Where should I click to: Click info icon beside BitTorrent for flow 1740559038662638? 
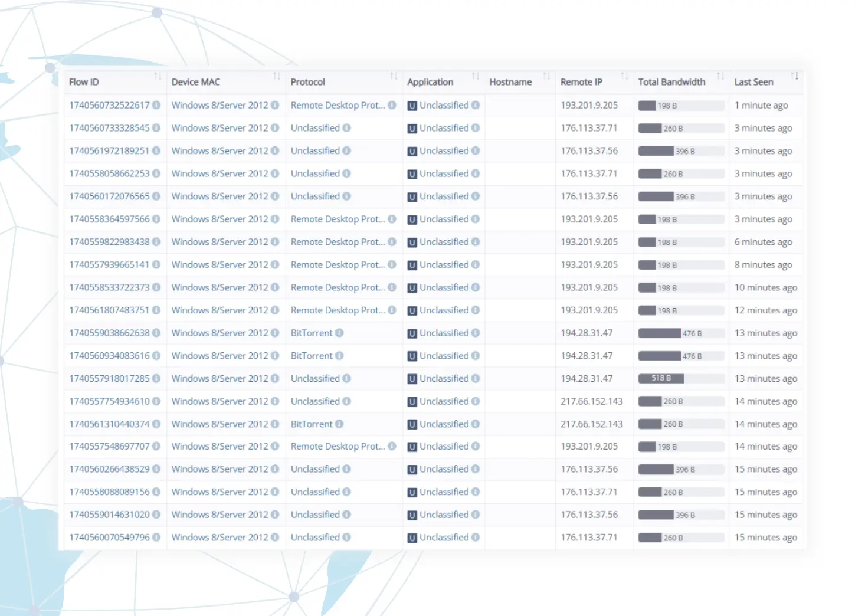pos(339,333)
